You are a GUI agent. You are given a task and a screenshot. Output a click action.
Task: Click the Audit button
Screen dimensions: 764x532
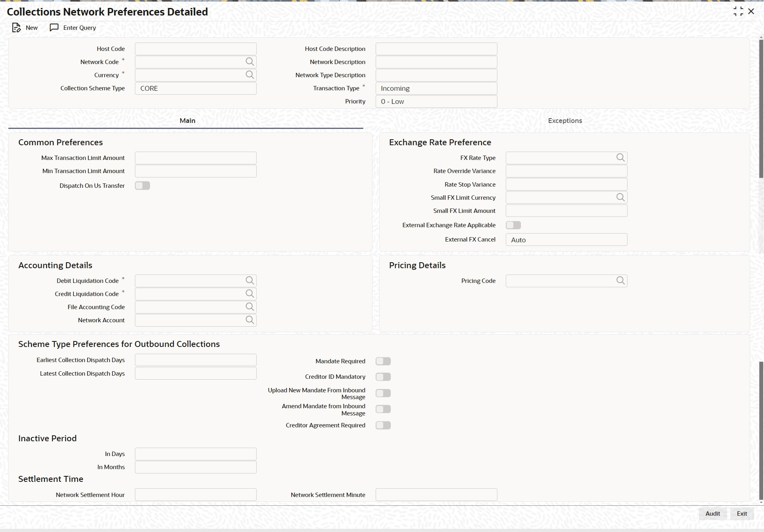tap(712, 513)
